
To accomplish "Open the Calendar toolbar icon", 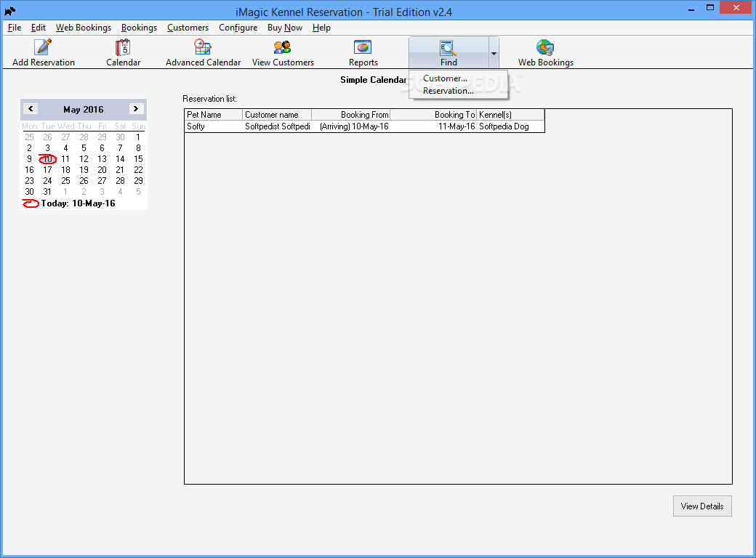I will click(x=123, y=47).
